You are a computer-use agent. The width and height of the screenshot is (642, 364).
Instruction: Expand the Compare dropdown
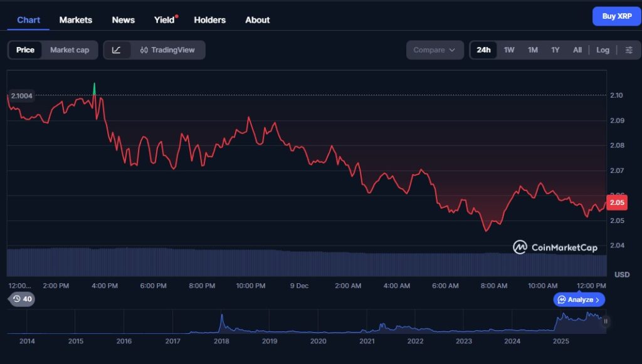tap(434, 50)
